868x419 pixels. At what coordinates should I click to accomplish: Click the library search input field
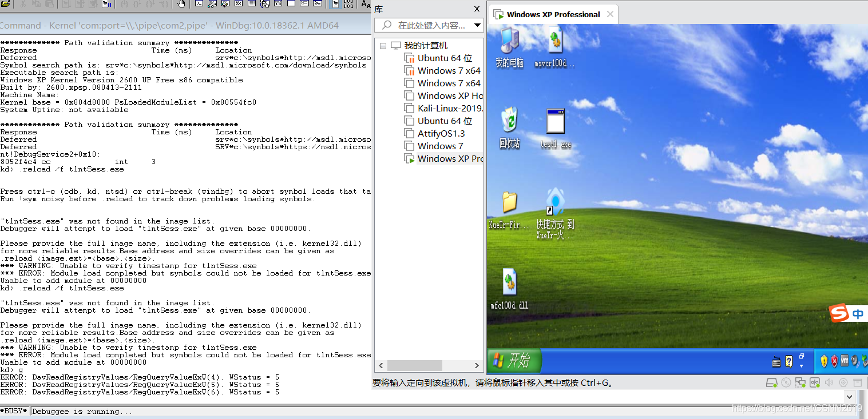click(429, 25)
